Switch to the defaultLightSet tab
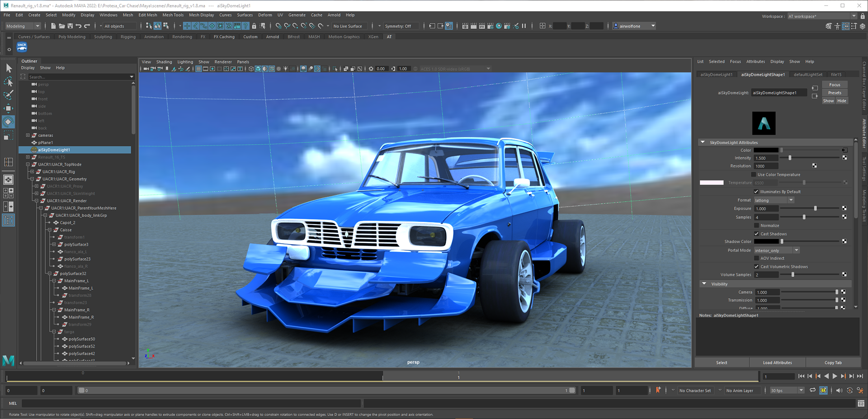This screenshot has width=868, height=419. [808, 75]
